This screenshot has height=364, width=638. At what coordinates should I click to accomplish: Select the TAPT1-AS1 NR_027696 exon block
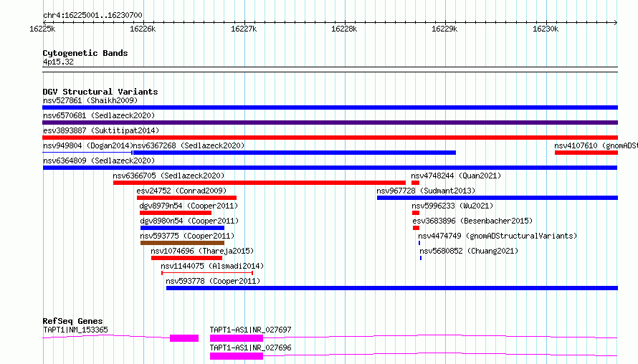237,356
